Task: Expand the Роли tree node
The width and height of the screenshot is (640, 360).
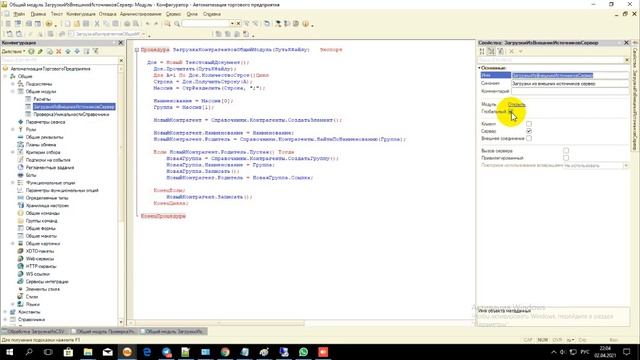Action: tap(13, 129)
